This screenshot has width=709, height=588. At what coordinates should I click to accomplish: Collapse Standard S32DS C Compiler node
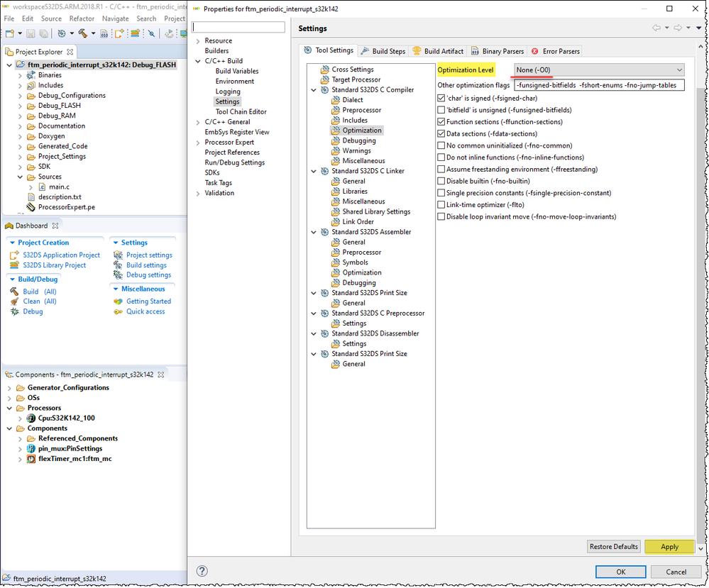click(314, 90)
